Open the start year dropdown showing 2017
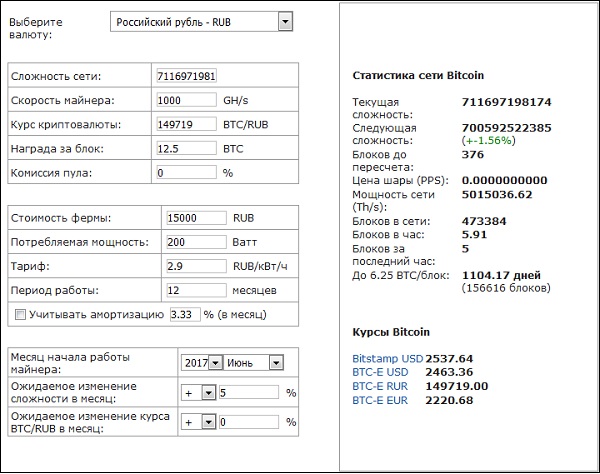The height and width of the screenshot is (474, 600). point(201,363)
